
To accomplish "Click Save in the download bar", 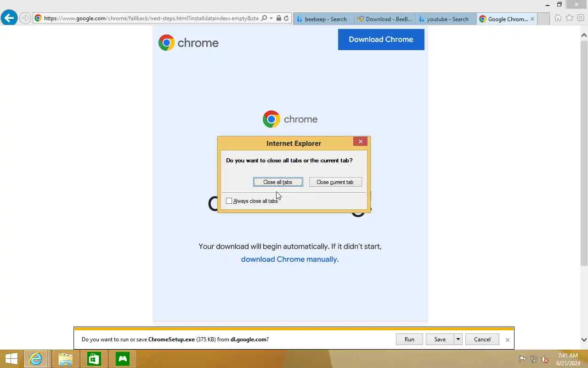I will 440,339.
